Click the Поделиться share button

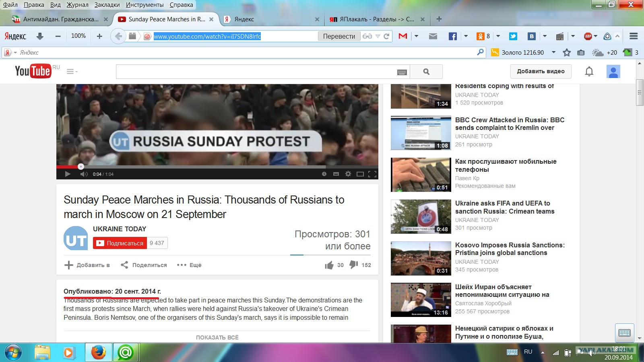(144, 265)
